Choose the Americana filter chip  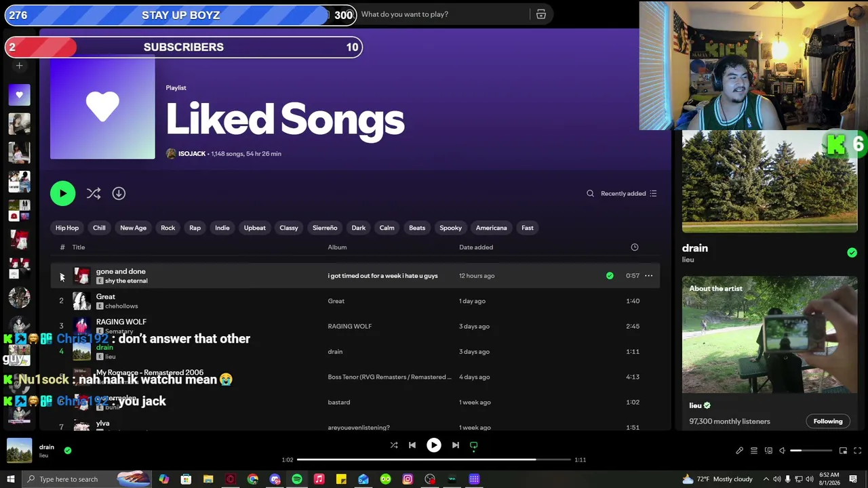[x=492, y=228]
